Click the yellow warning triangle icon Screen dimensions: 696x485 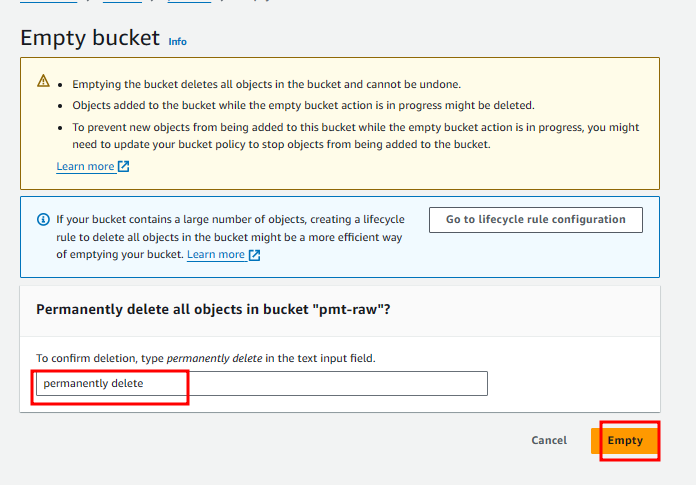pyautogui.click(x=44, y=81)
